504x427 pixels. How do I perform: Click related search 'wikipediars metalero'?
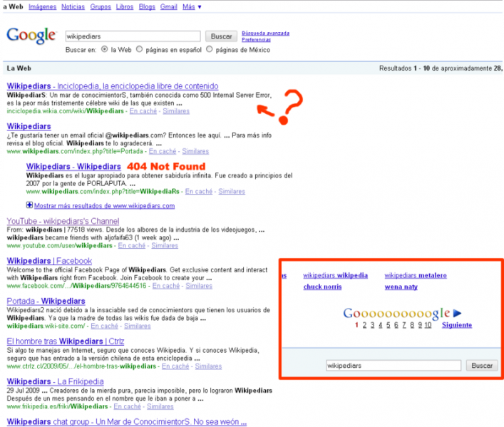[x=416, y=275]
